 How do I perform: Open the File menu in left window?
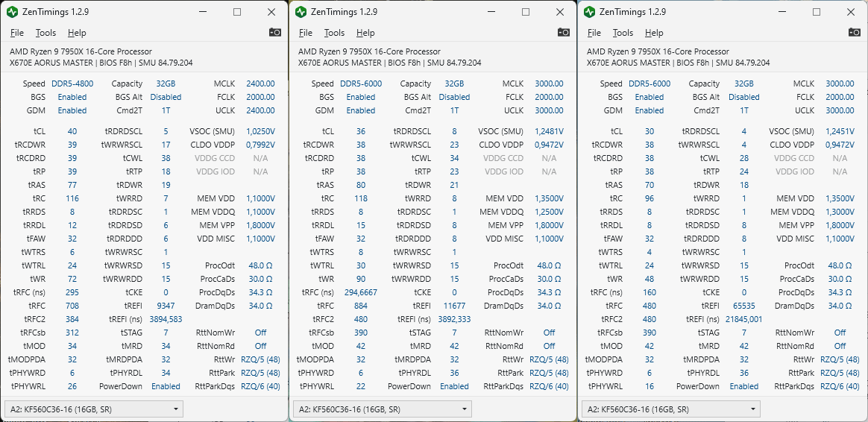[17, 33]
